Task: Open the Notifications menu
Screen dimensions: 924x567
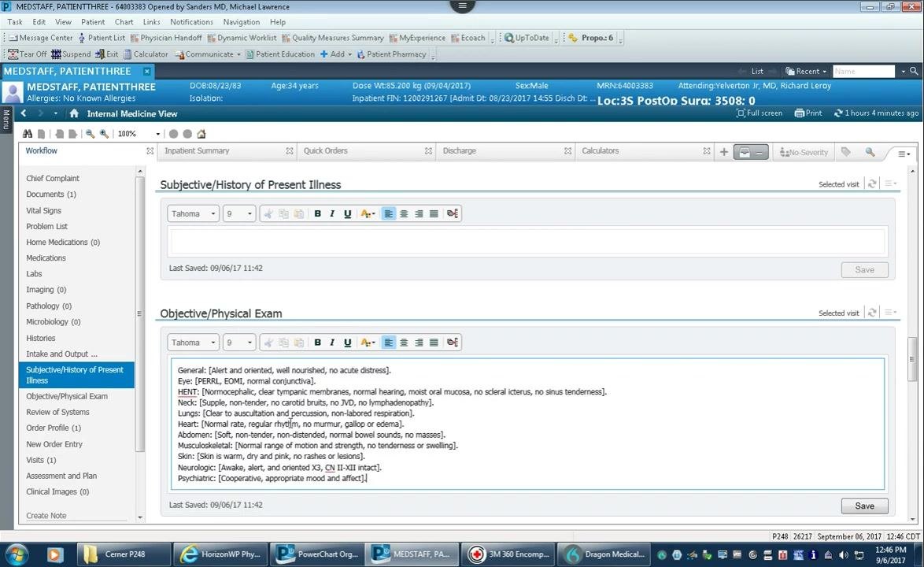Action: (191, 22)
